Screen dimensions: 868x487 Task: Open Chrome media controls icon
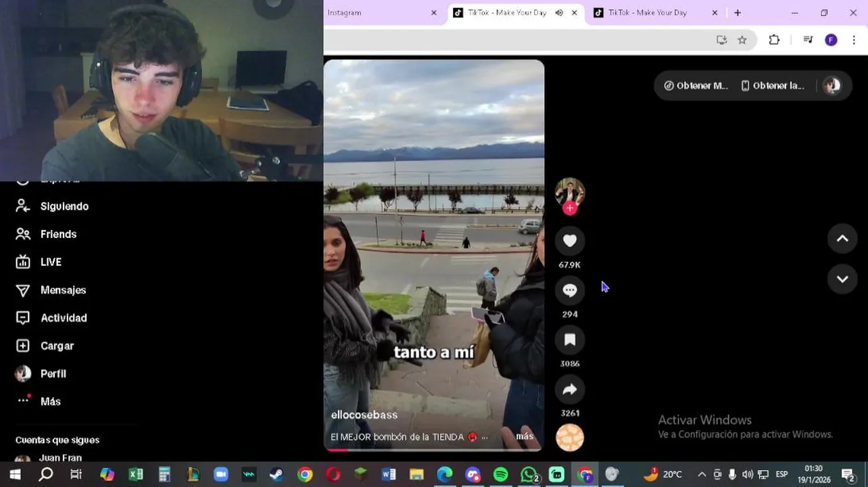[808, 40]
